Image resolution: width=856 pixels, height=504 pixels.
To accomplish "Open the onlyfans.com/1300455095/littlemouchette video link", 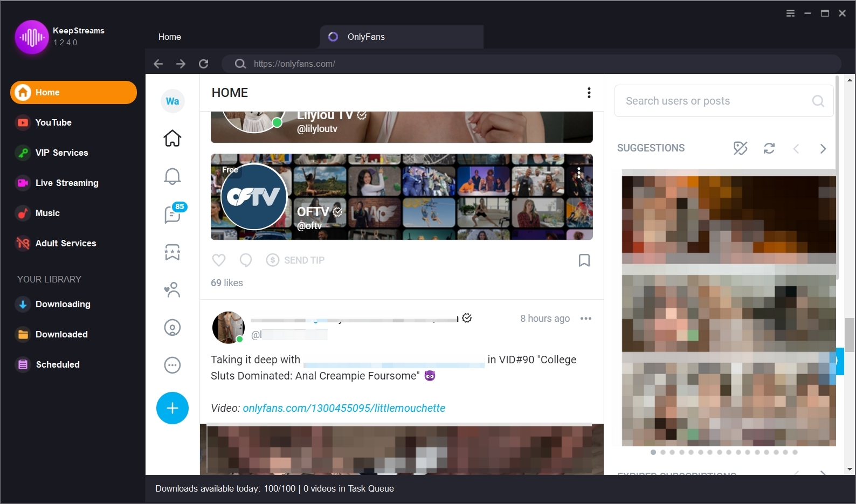I will (x=344, y=408).
